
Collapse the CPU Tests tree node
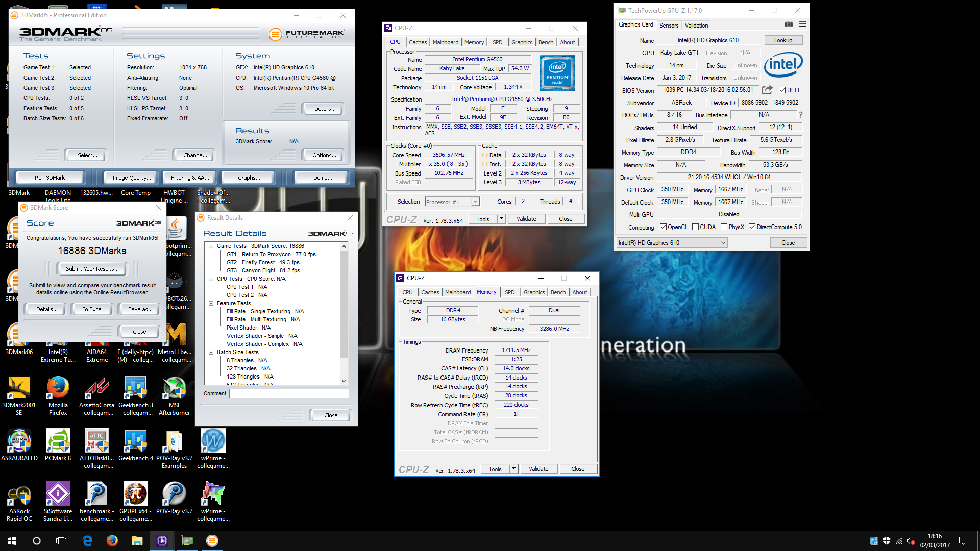[x=211, y=279]
